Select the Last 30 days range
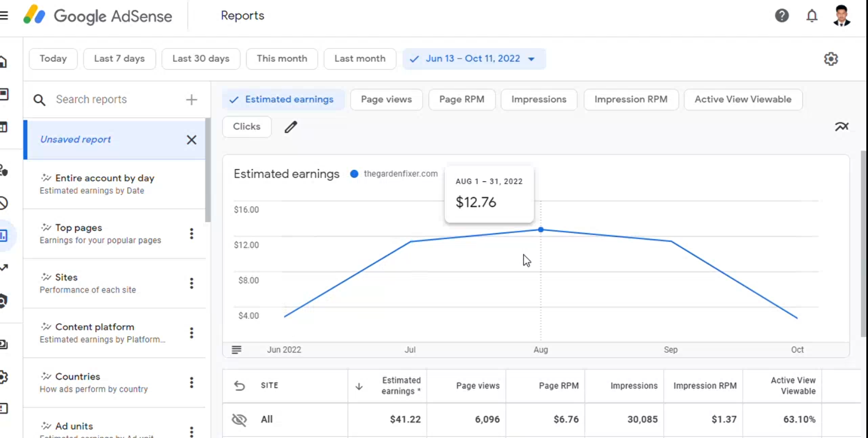 pyautogui.click(x=201, y=59)
